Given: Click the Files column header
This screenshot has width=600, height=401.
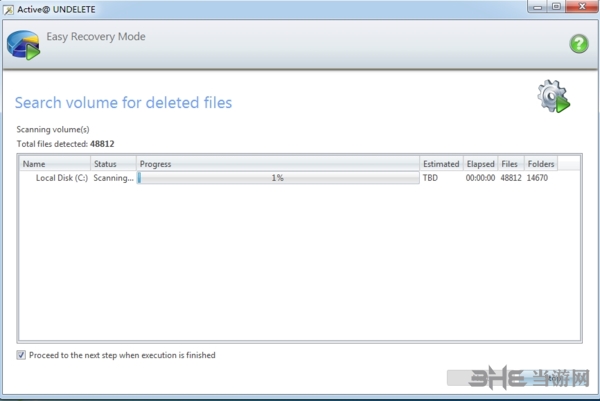Looking at the screenshot, I should pyautogui.click(x=511, y=164).
